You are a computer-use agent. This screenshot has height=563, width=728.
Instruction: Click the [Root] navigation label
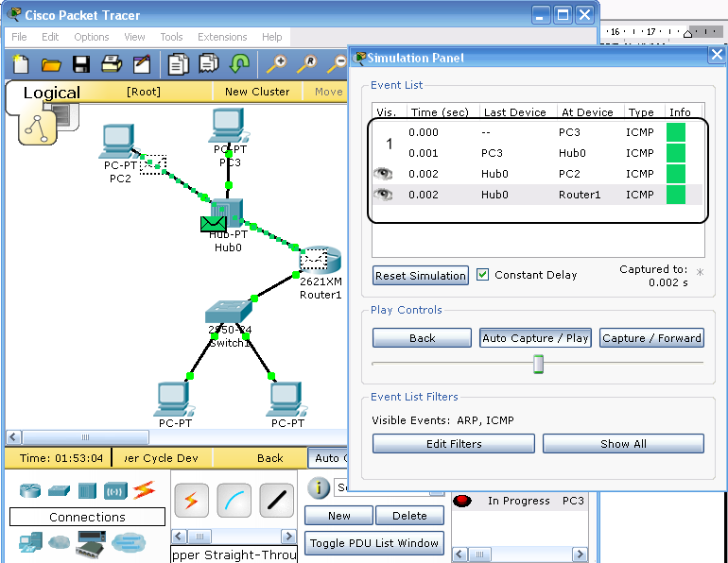[144, 92]
